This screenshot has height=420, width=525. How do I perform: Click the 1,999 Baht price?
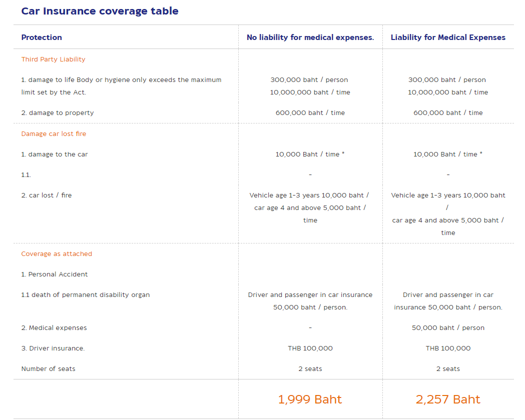310,399
